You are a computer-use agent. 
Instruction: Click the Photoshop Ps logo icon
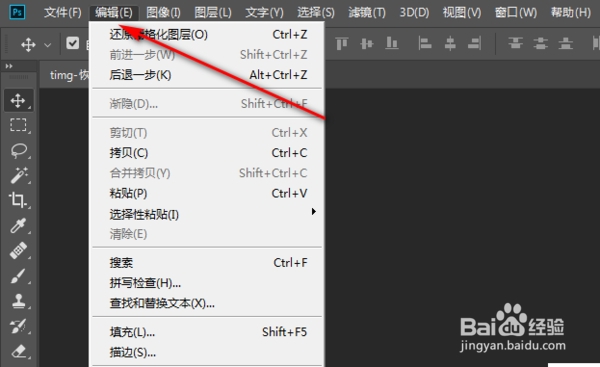click(x=17, y=12)
